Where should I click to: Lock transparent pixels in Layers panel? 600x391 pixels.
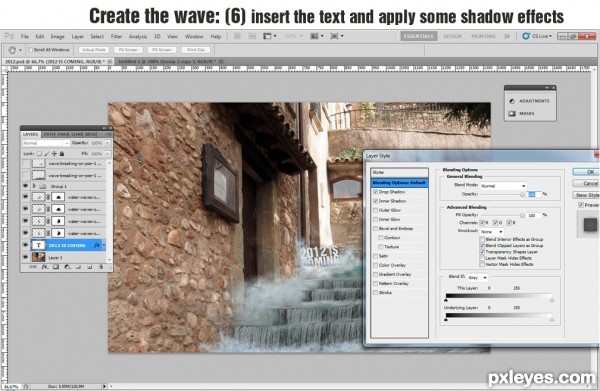[39, 153]
